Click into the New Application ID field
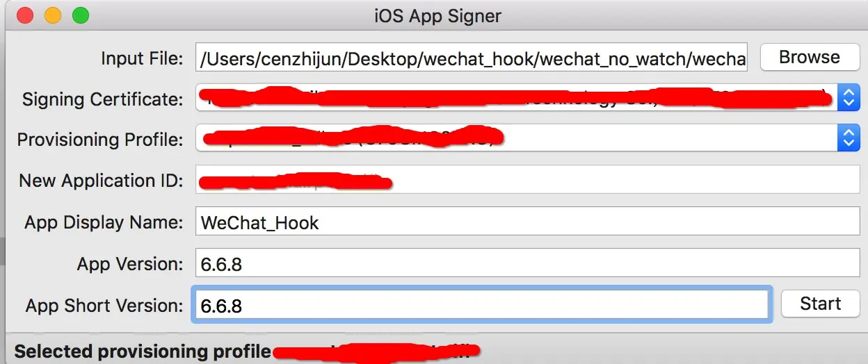 tap(528, 180)
